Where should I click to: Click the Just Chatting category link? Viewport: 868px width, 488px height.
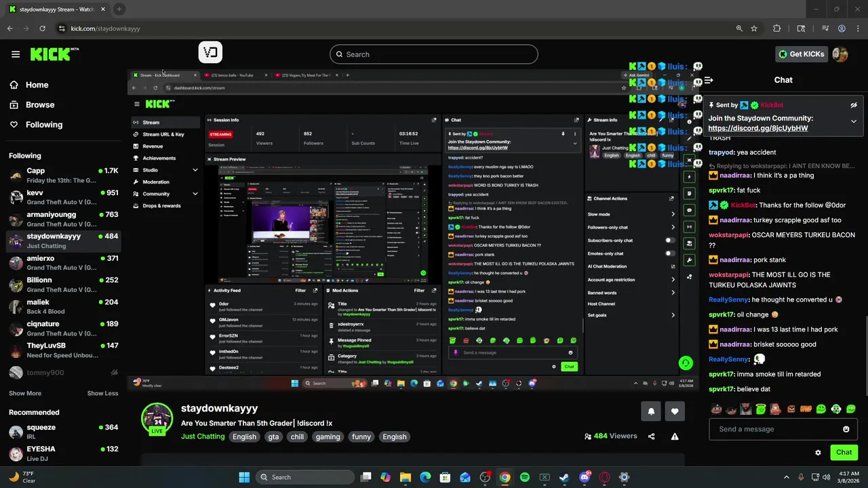(203, 436)
